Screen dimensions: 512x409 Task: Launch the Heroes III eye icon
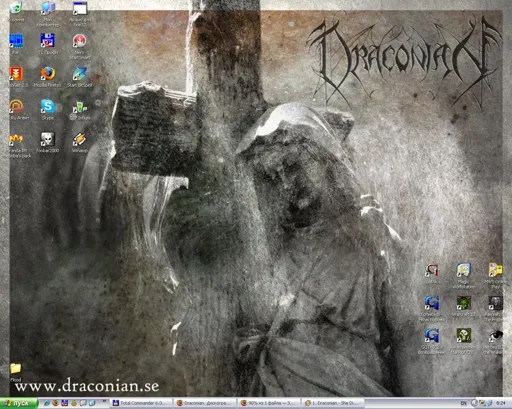495,335
